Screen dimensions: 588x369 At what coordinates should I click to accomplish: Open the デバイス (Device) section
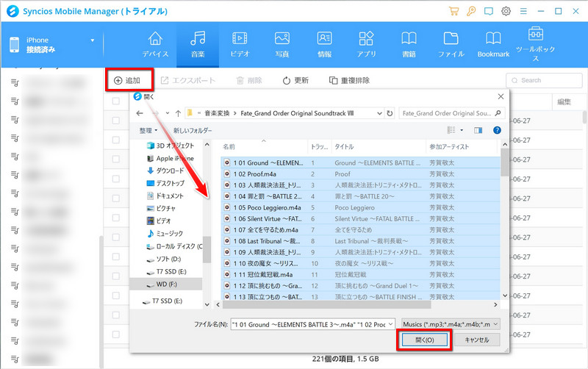tap(155, 45)
